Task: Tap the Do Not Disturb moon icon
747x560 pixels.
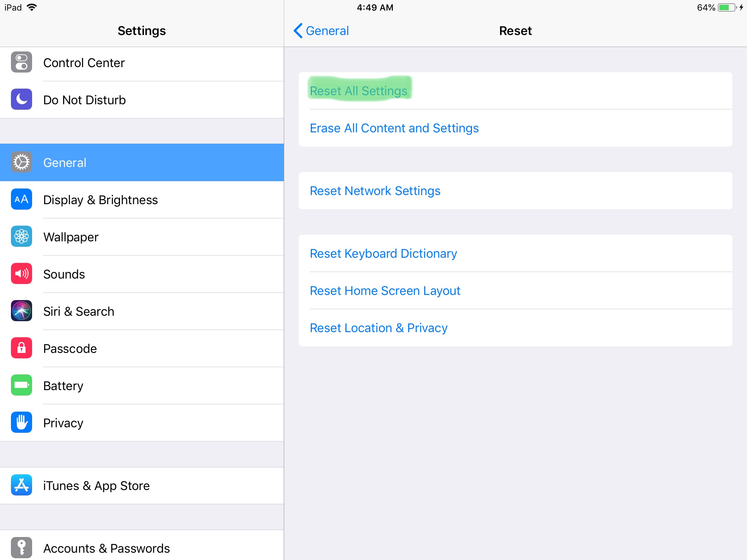Action: [x=22, y=100]
